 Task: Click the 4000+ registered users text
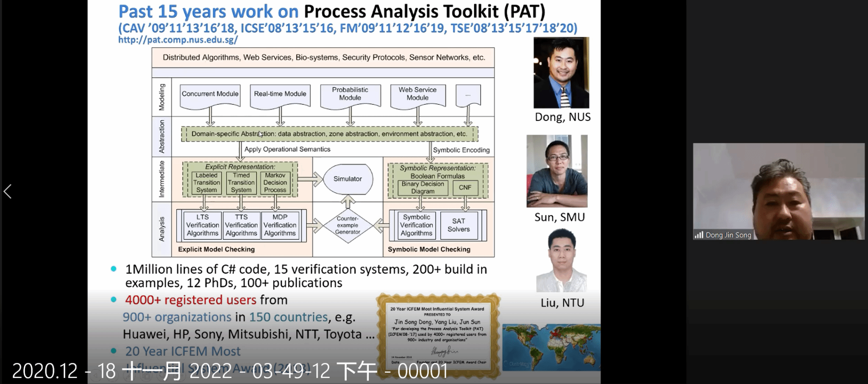coord(190,300)
